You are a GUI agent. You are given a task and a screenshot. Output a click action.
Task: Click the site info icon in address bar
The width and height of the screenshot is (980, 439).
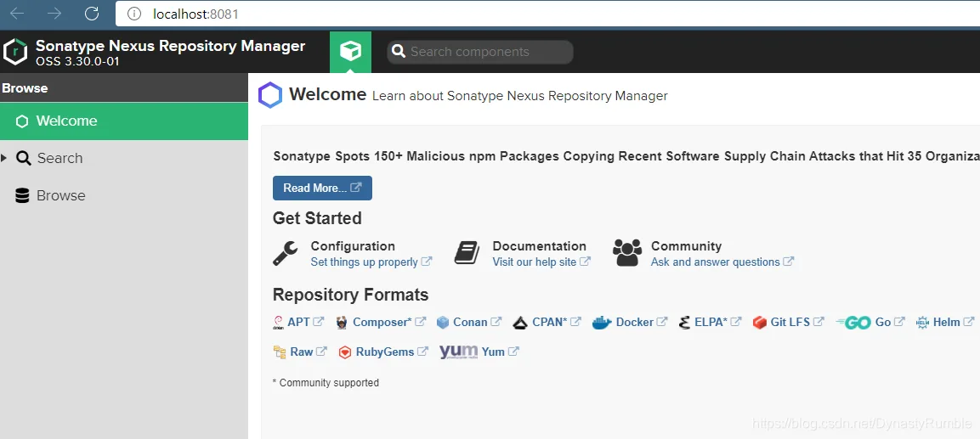(x=133, y=14)
